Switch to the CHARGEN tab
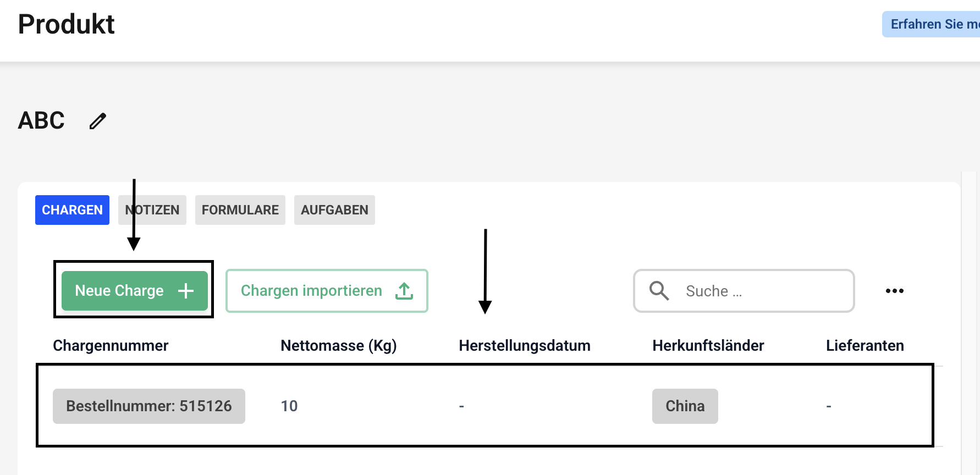The height and width of the screenshot is (475, 980). click(72, 210)
